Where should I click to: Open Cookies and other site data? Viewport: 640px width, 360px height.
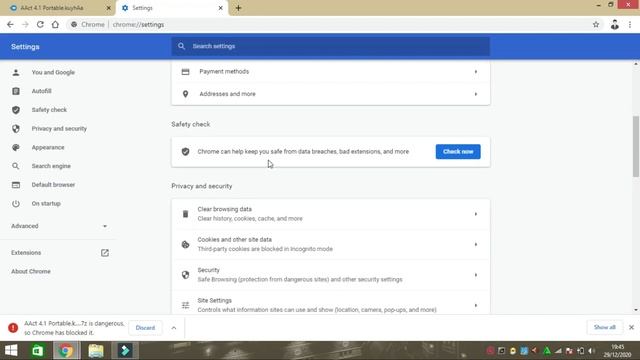(x=331, y=244)
